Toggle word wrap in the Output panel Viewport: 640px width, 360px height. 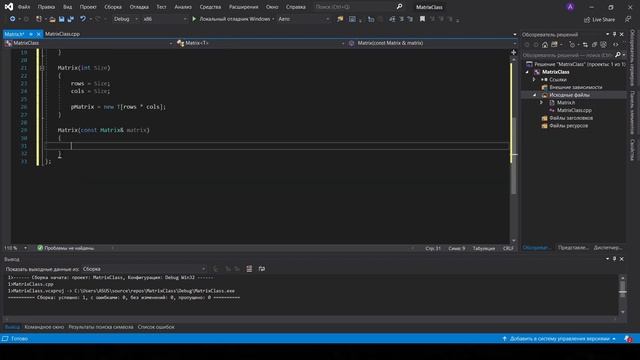point(262,269)
